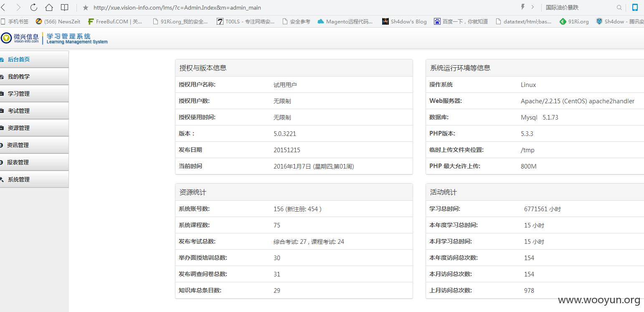Open 手机书签 bookmark

[15, 21]
